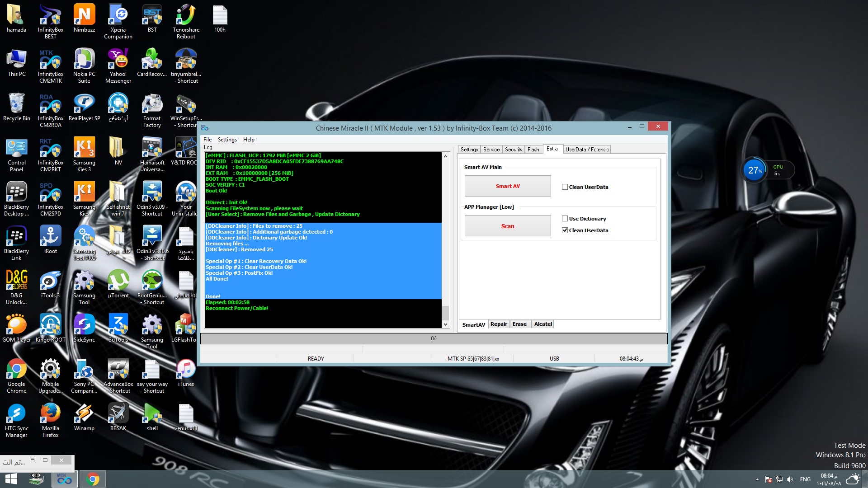Open the File menu
This screenshot has width=868, height=488.
pos(208,140)
